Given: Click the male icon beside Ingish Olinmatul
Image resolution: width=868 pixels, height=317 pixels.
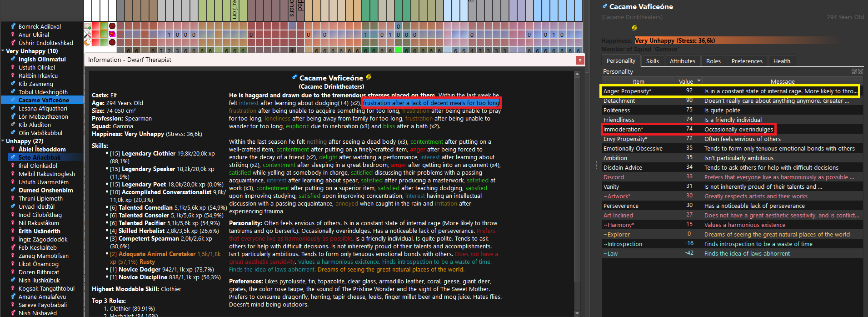Looking at the screenshot, I should 13,59.
